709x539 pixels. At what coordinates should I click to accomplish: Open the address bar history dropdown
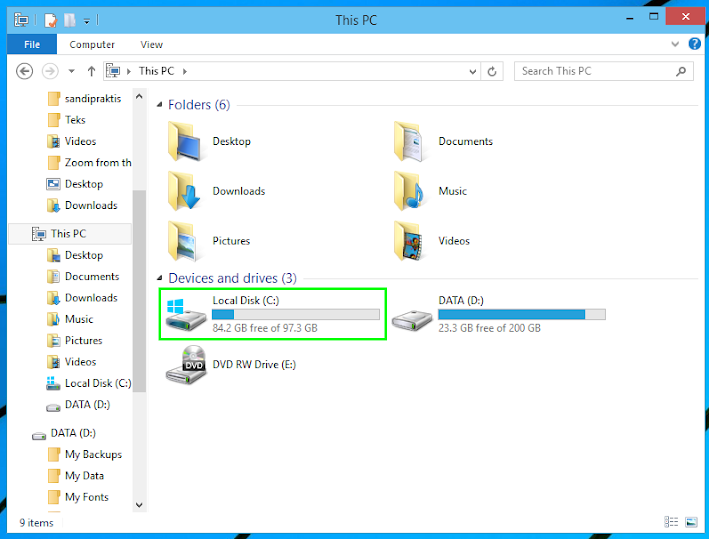click(473, 71)
